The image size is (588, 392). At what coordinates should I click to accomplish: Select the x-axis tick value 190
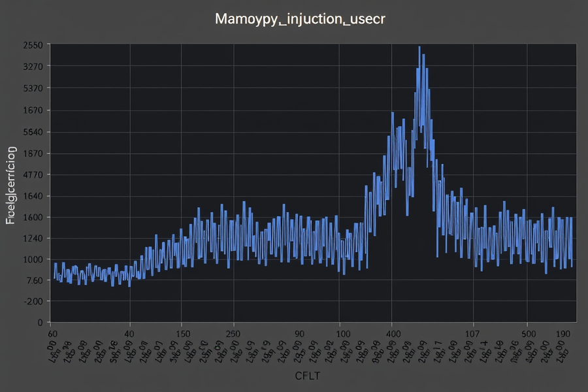click(563, 334)
